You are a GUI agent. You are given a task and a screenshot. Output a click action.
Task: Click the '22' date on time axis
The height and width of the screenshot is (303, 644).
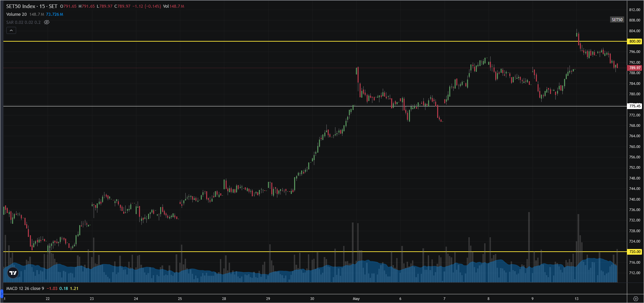click(48, 299)
